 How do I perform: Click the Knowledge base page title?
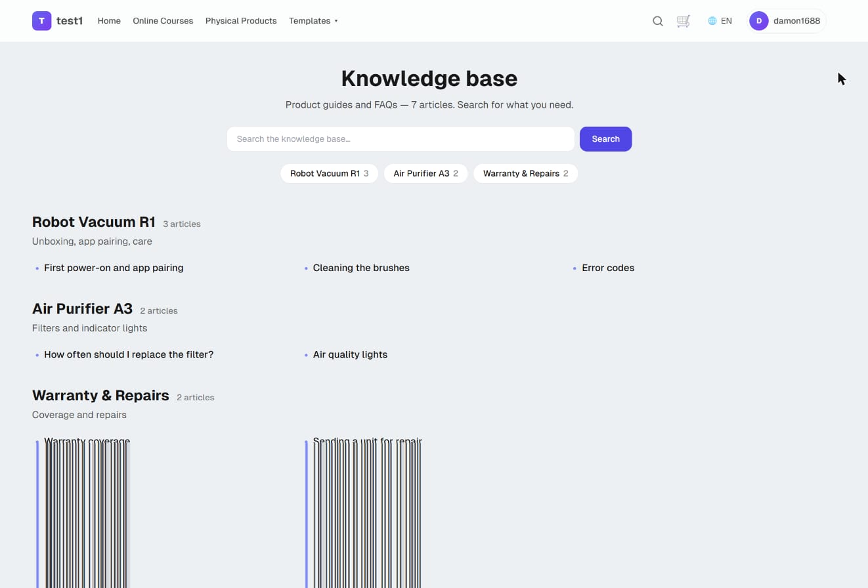click(x=429, y=78)
